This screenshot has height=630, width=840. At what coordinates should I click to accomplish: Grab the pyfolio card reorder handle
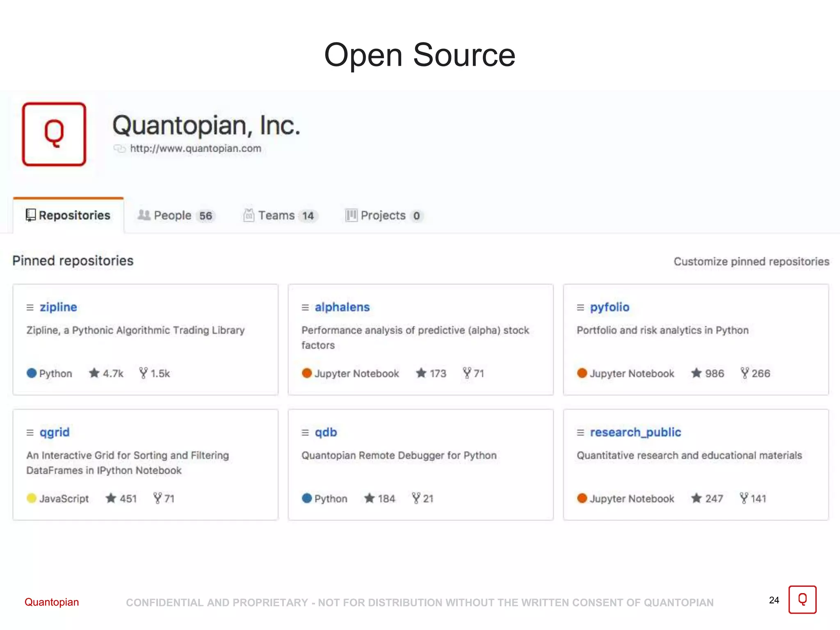pos(580,307)
